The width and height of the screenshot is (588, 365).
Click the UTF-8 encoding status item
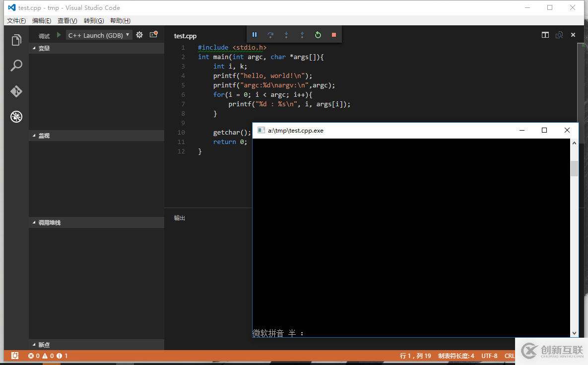[490, 356]
